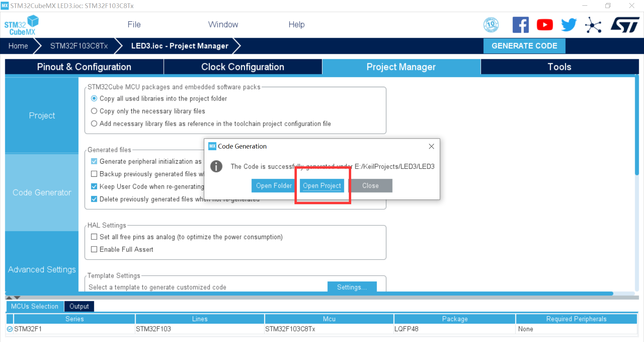The width and height of the screenshot is (644, 342).
Task: Sort by Required Peripherals column header
Action: [x=576, y=319]
